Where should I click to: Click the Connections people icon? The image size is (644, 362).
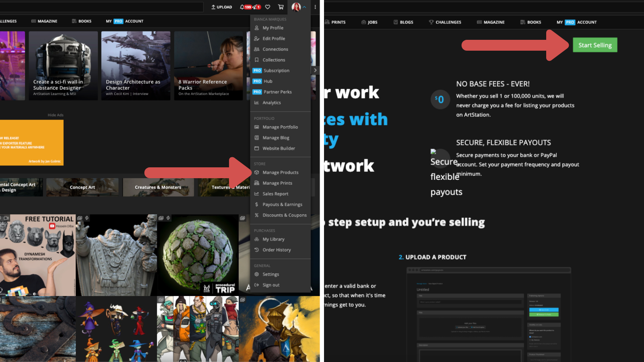pyautogui.click(x=256, y=49)
